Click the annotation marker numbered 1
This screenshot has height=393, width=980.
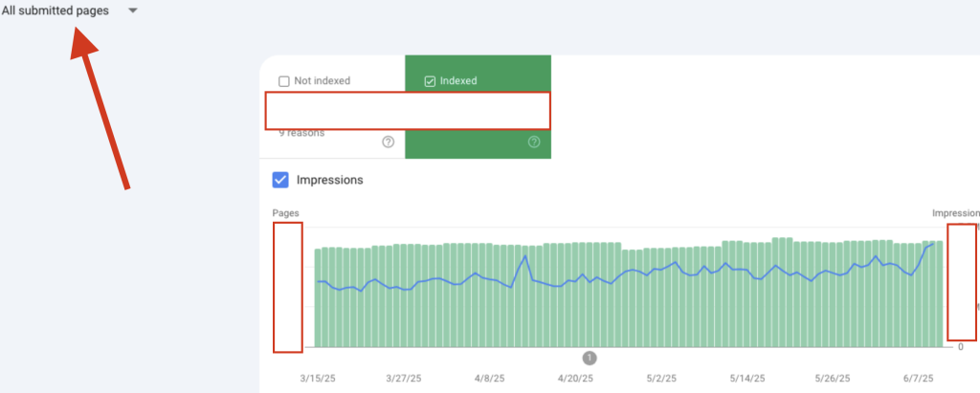590,358
